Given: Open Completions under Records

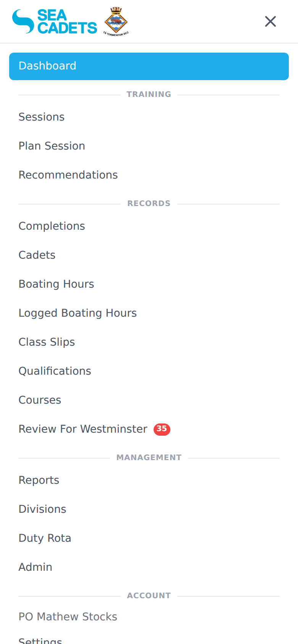Looking at the screenshot, I should (52, 226).
